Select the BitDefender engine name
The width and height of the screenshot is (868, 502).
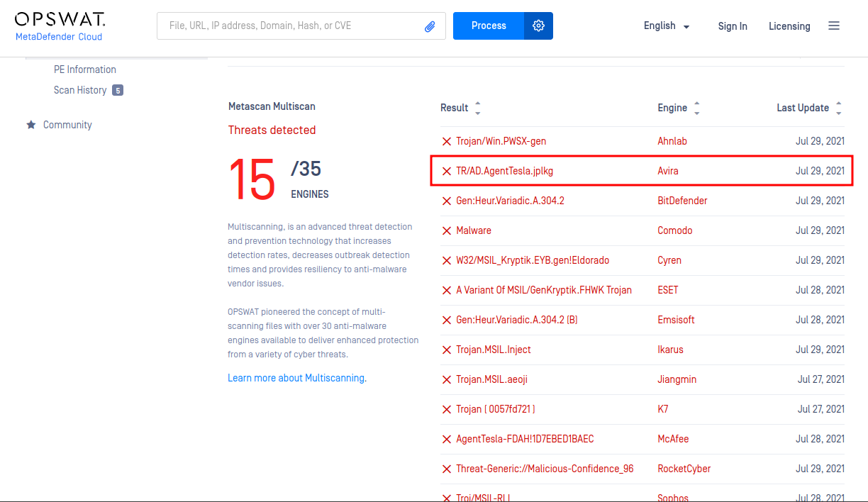coord(682,201)
